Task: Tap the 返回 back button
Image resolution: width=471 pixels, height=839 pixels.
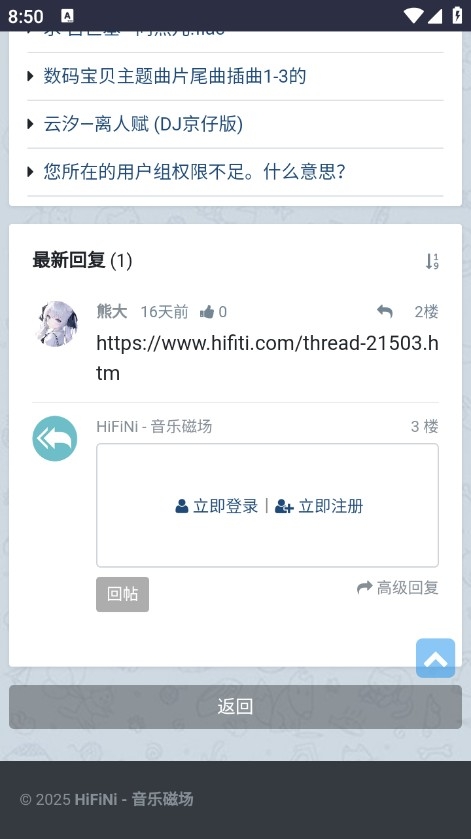Action: [x=236, y=707]
